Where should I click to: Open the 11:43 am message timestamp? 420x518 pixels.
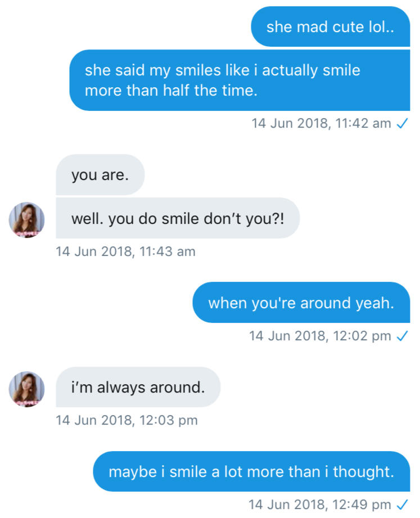(x=126, y=251)
